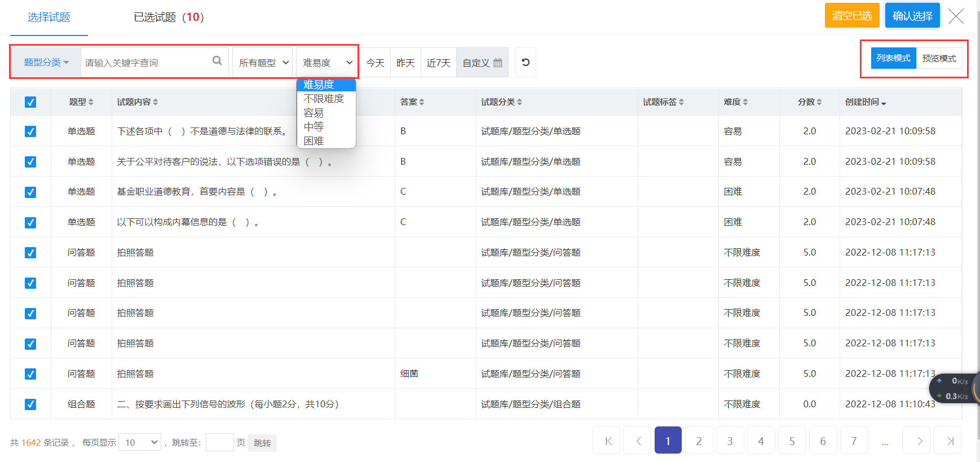The image size is (980, 462).
Task: Go to the first page arrow
Action: click(x=608, y=441)
